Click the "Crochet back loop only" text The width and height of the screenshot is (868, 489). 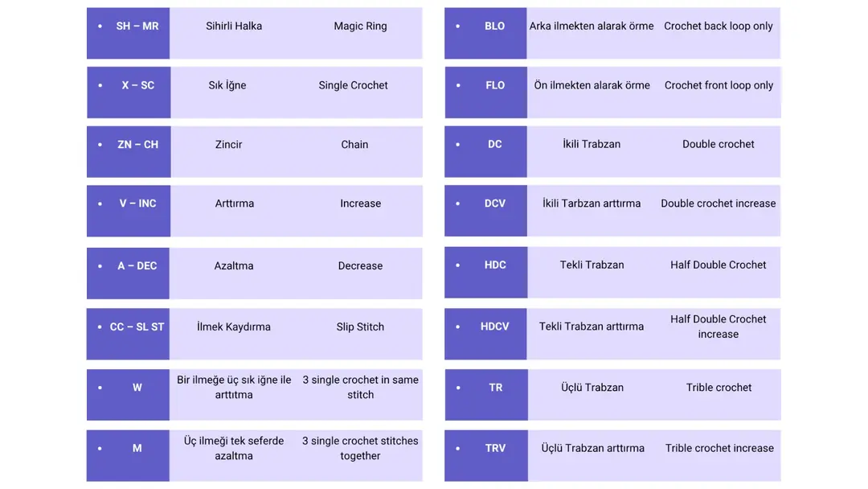(x=719, y=27)
